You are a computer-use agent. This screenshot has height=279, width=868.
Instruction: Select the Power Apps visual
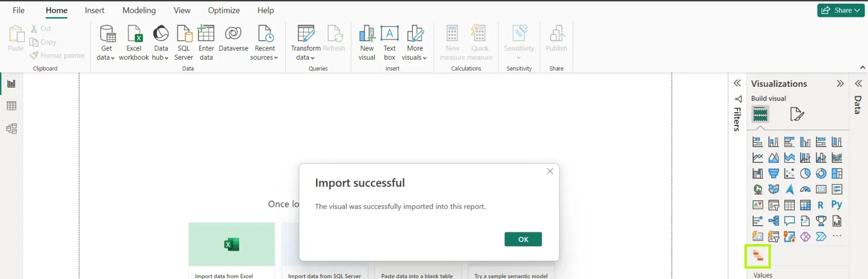[805, 237]
